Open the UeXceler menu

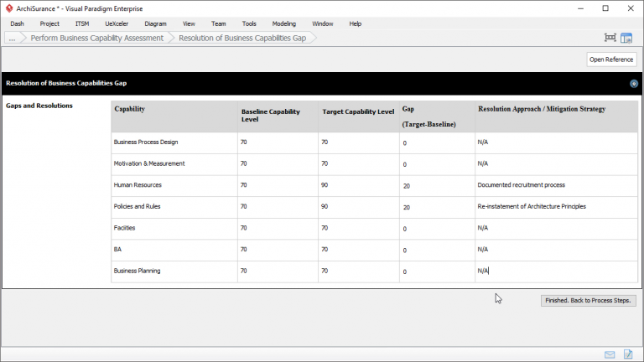point(116,23)
